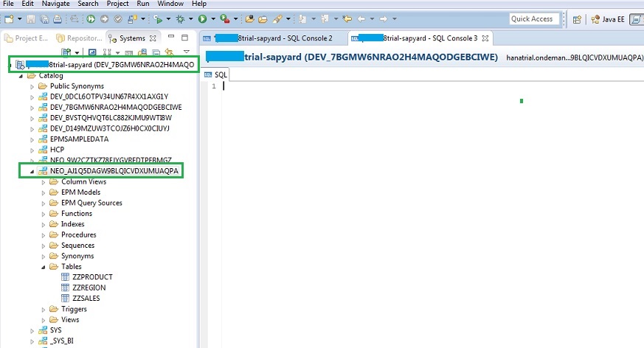Screen dimensions: 644x348
Task: Open the Navigate menu
Action: click(56, 4)
